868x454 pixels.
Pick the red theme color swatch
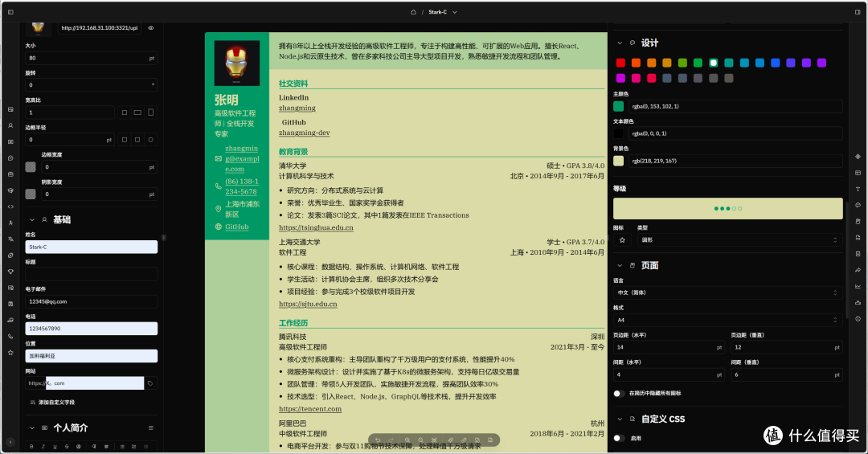coord(620,63)
